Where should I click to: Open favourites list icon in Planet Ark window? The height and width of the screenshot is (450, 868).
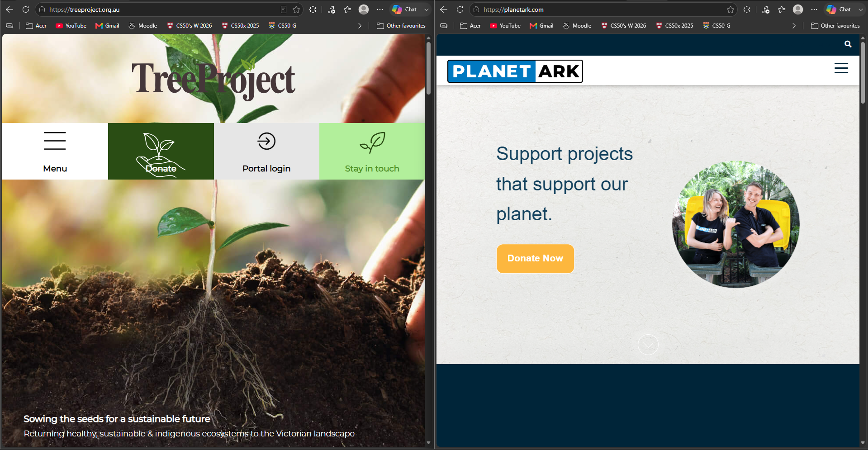782,9
